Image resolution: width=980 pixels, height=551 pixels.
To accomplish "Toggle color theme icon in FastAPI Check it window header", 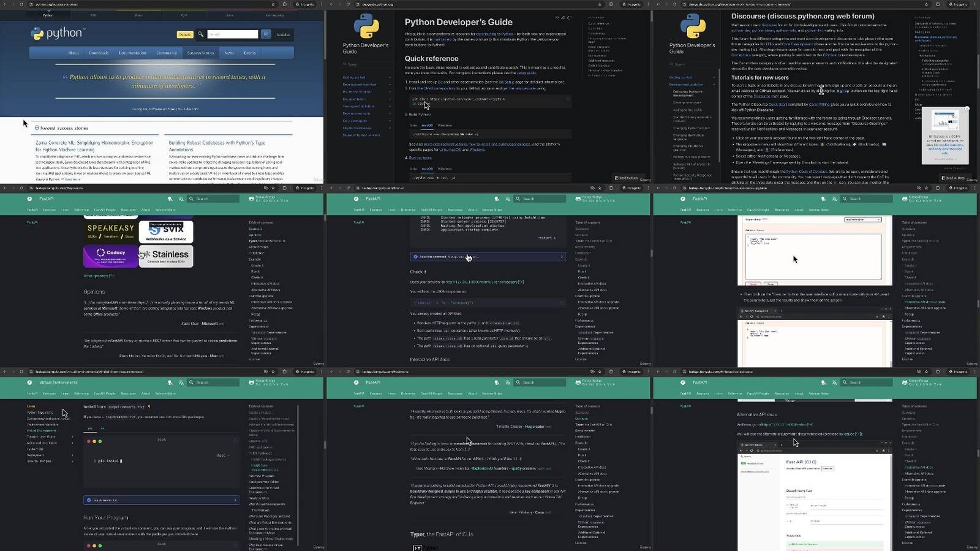I will click(497, 199).
